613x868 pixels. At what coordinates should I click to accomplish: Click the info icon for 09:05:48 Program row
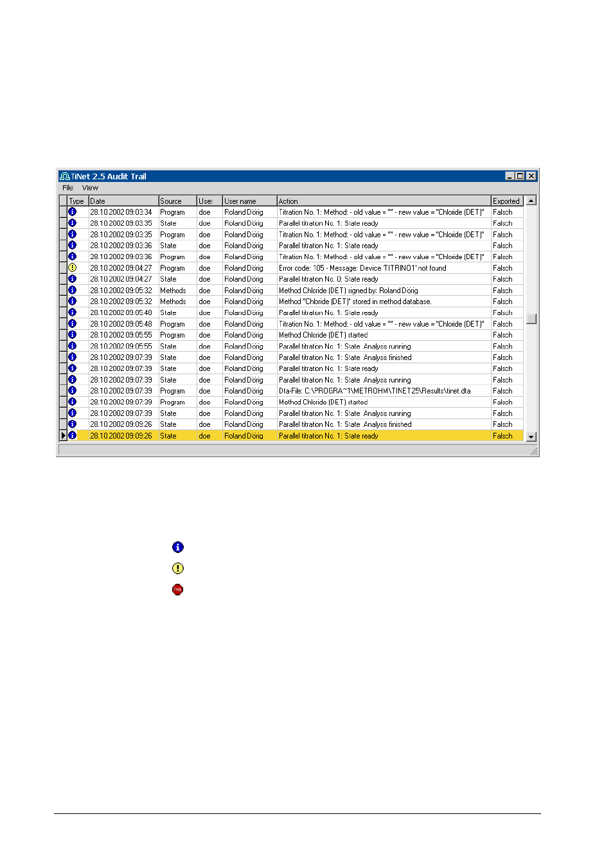(x=73, y=323)
